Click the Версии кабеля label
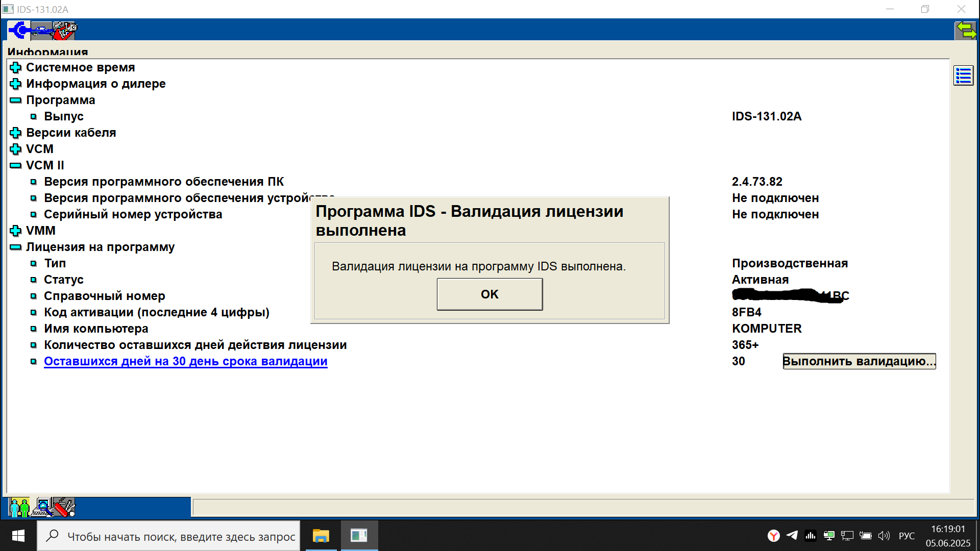Image resolution: width=980 pixels, height=551 pixels. [x=71, y=133]
